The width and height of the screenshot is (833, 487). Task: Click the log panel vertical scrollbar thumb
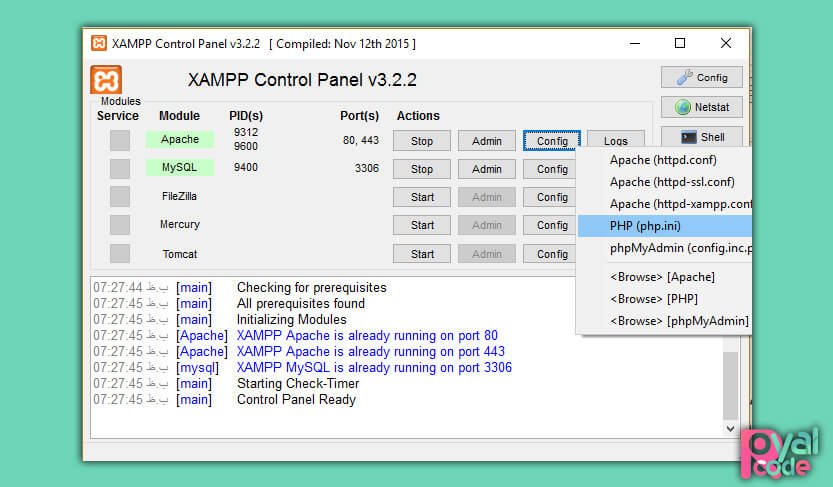(x=730, y=385)
